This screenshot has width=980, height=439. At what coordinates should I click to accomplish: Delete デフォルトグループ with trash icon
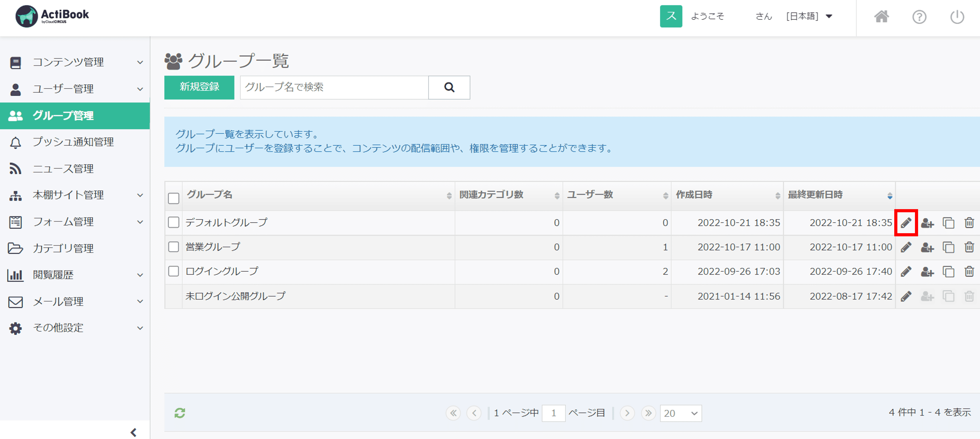(969, 223)
